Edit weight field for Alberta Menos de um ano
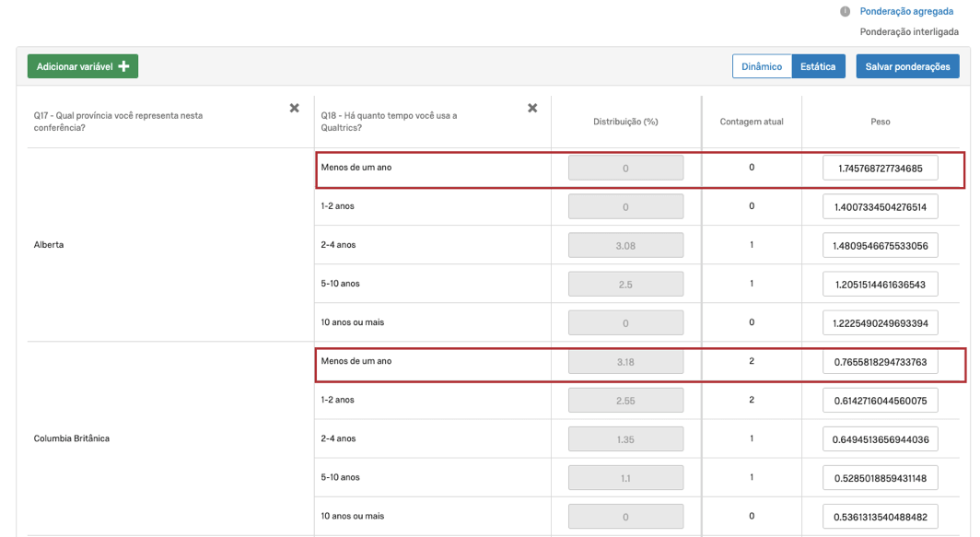 pos(880,169)
